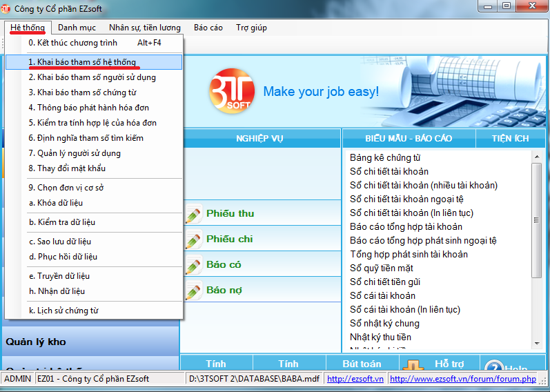Open the ezsoft.vn forum link
550x392 pixels.
(462, 379)
